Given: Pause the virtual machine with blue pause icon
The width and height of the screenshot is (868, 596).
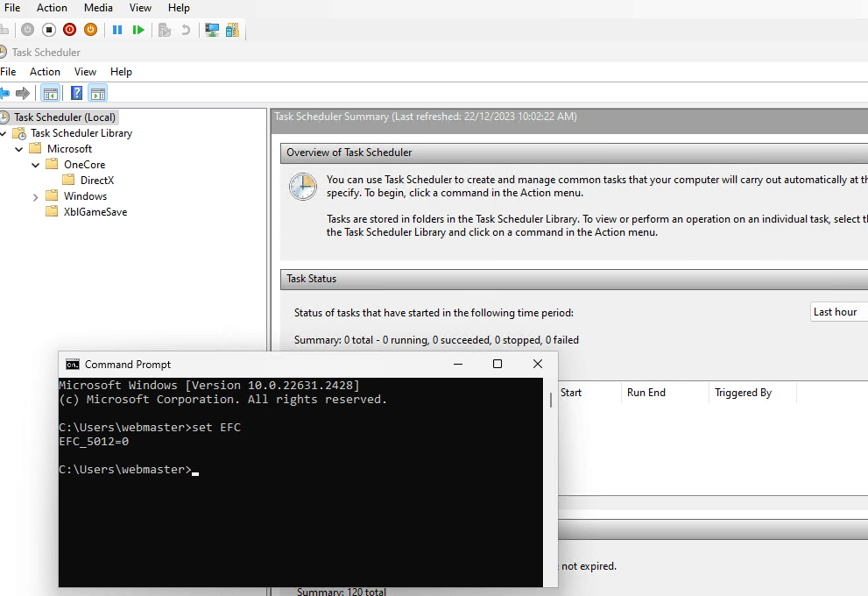Looking at the screenshot, I should click(117, 30).
